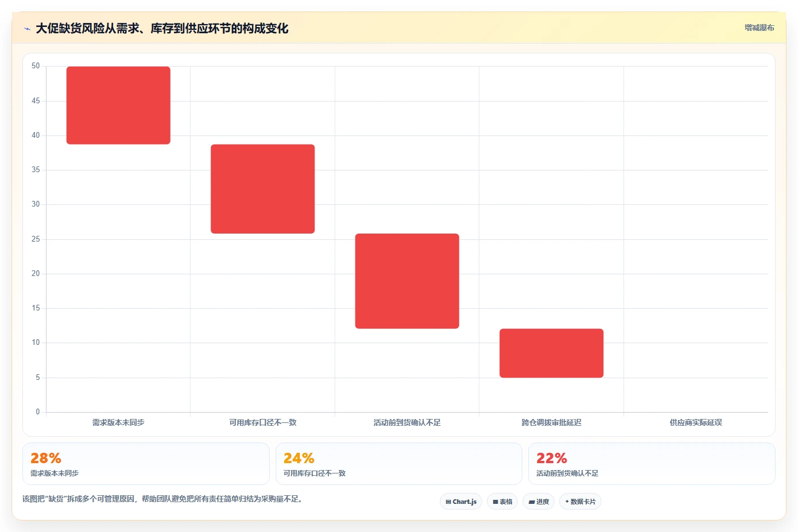Click y-axis tick value 35

point(36,170)
